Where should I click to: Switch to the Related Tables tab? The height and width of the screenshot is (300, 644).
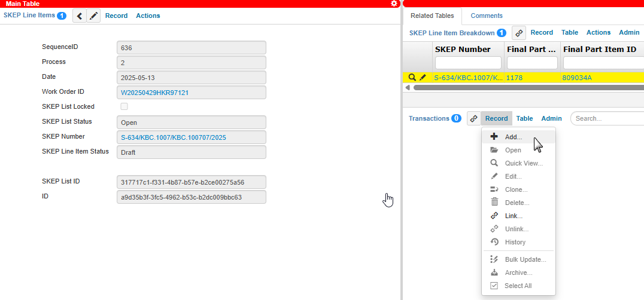[432, 16]
